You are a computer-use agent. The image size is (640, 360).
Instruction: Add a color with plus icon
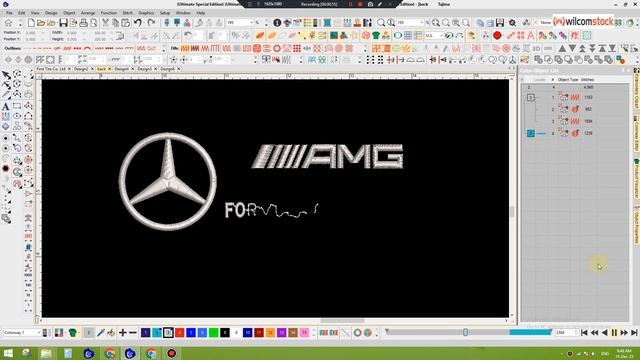coord(122,333)
